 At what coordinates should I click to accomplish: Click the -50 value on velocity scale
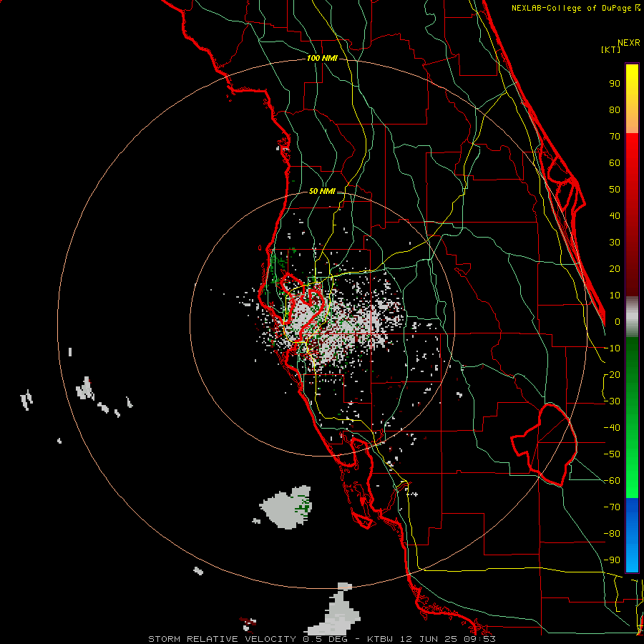click(x=612, y=454)
